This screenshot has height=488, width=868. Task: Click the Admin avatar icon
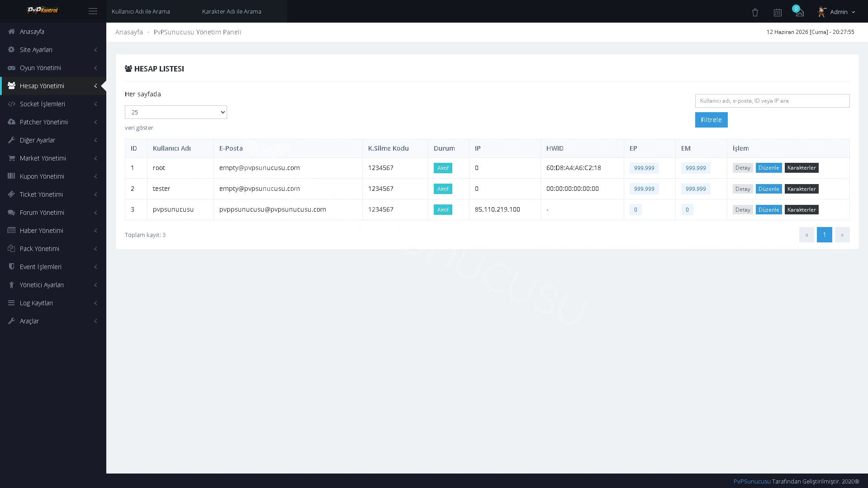(822, 12)
